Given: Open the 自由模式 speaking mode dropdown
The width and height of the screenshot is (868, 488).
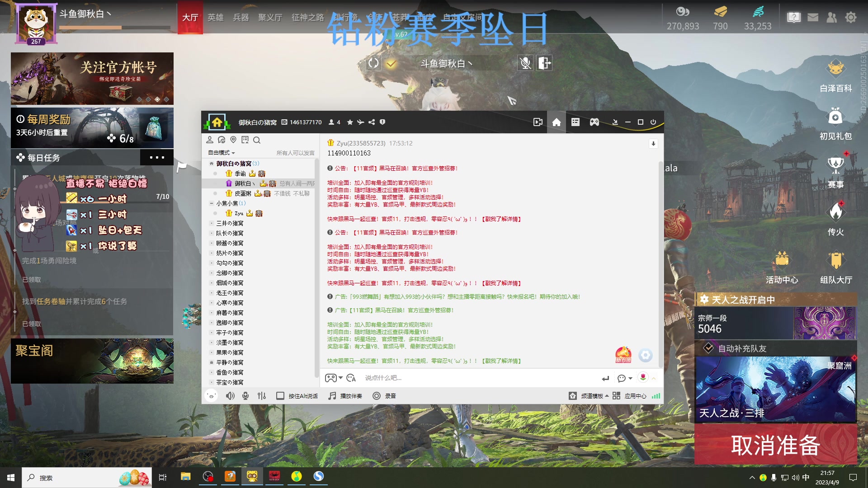Looking at the screenshot, I should (x=222, y=153).
